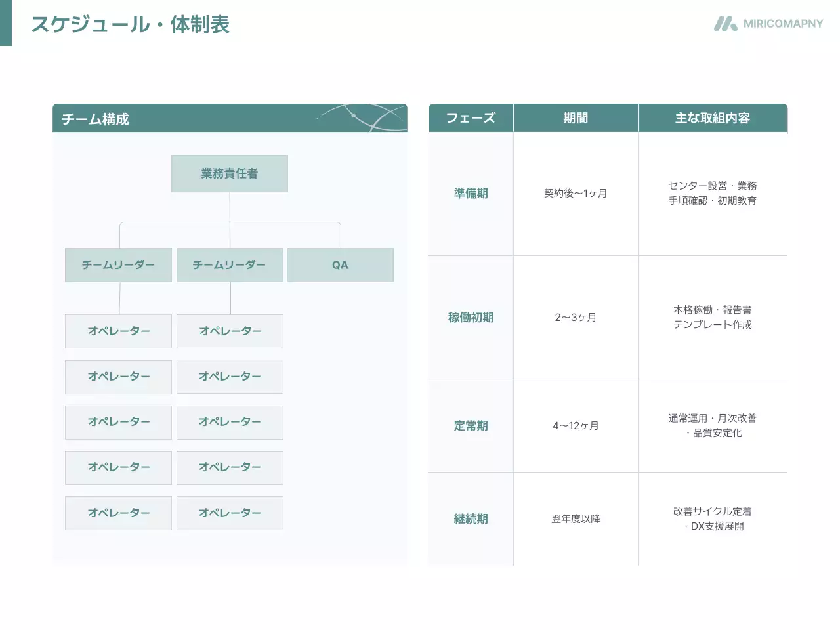The width and height of the screenshot is (840, 630).
Task: Select the 主な取組内容 column header
Action: pyautogui.click(x=713, y=117)
